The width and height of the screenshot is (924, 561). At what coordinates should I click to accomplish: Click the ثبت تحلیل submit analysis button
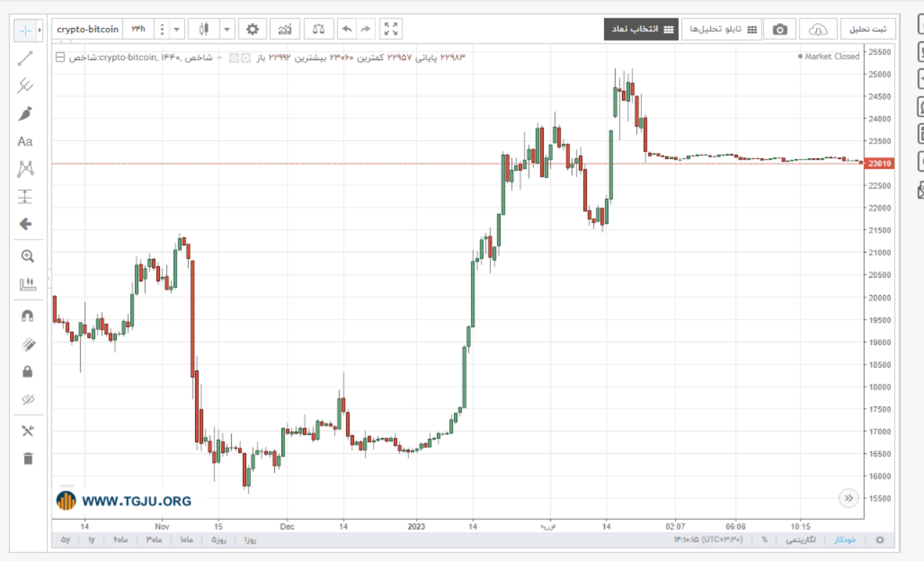[868, 29]
